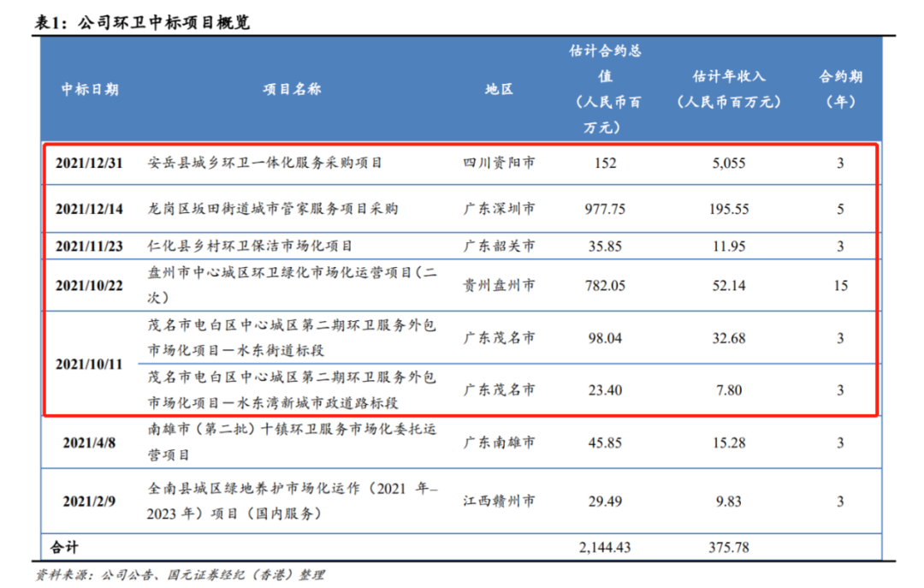Click annual revenue 5,055
Image resolution: width=924 pixels, height=588 pixels.
click(x=729, y=163)
